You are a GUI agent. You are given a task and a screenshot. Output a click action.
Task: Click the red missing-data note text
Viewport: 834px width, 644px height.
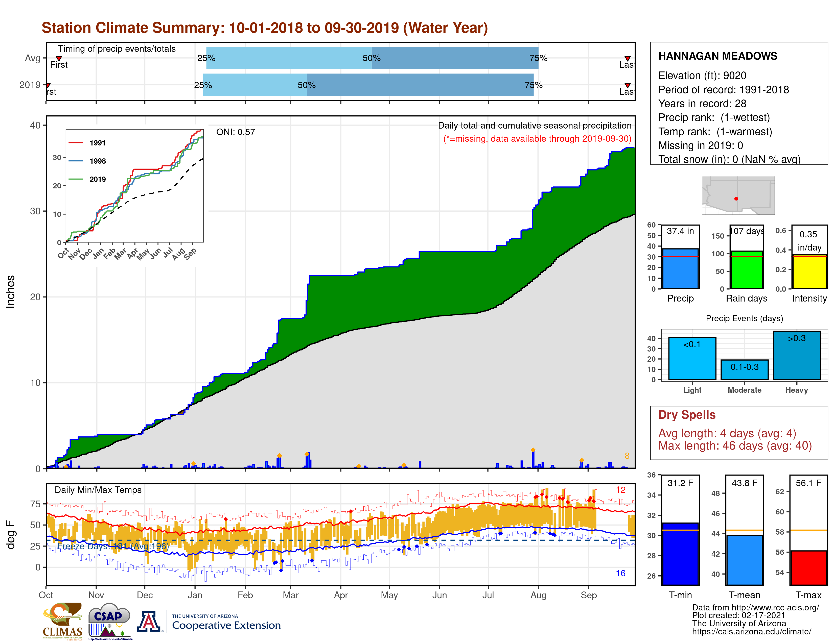click(537, 138)
